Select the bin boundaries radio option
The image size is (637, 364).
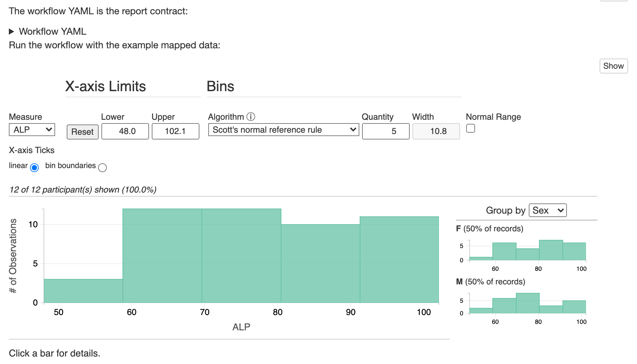pyautogui.click(x=102, y=167)
